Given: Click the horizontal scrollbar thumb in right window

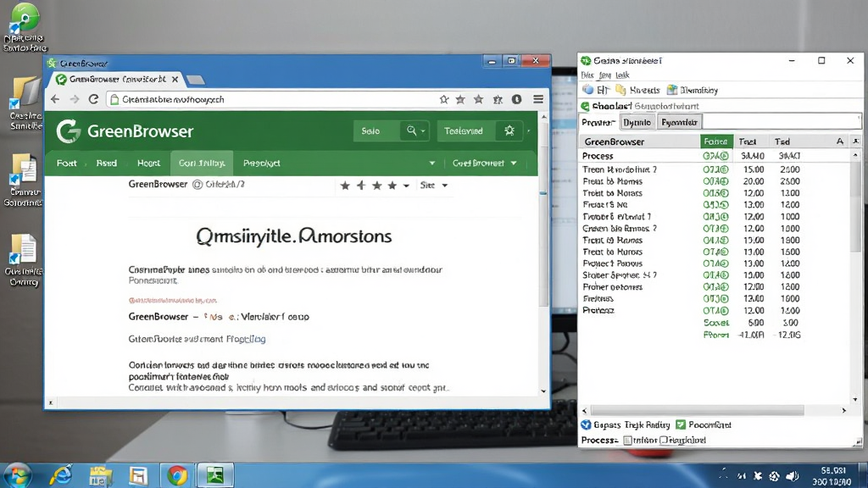Looking at the screenshot, I should click(x=697, y=411).
